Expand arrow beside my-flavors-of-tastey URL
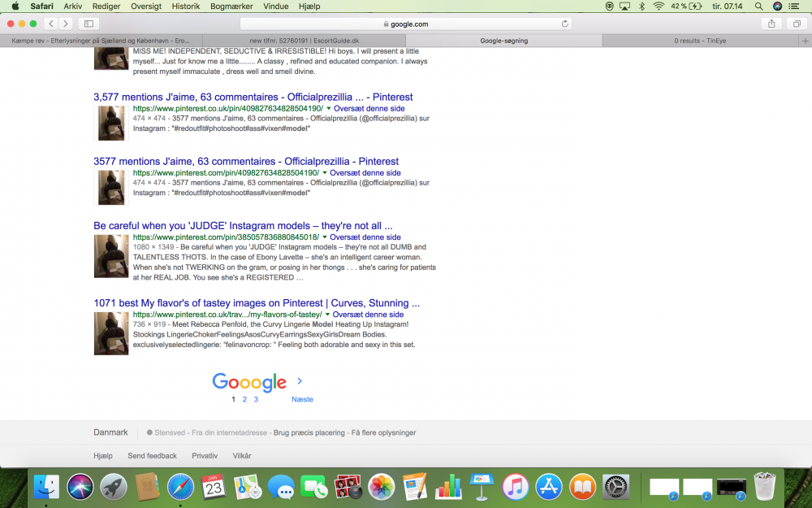This screenshot has width=812, height=508. tap(327, 314)
